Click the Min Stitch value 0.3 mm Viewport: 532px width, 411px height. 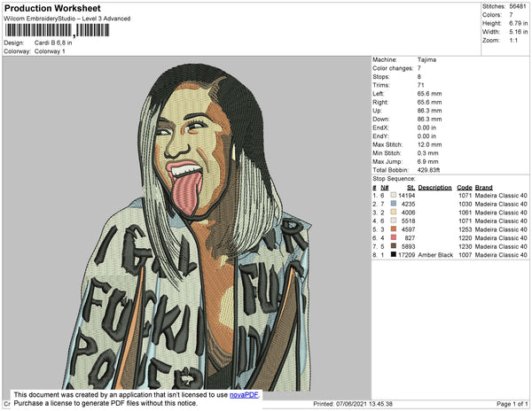pos(428,153)
